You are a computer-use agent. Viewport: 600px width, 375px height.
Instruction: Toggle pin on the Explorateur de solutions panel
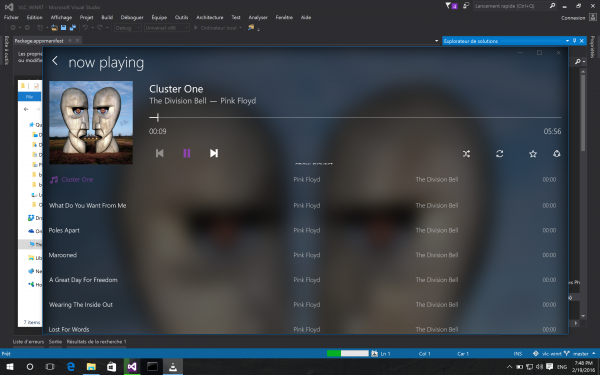pos(574,41)
